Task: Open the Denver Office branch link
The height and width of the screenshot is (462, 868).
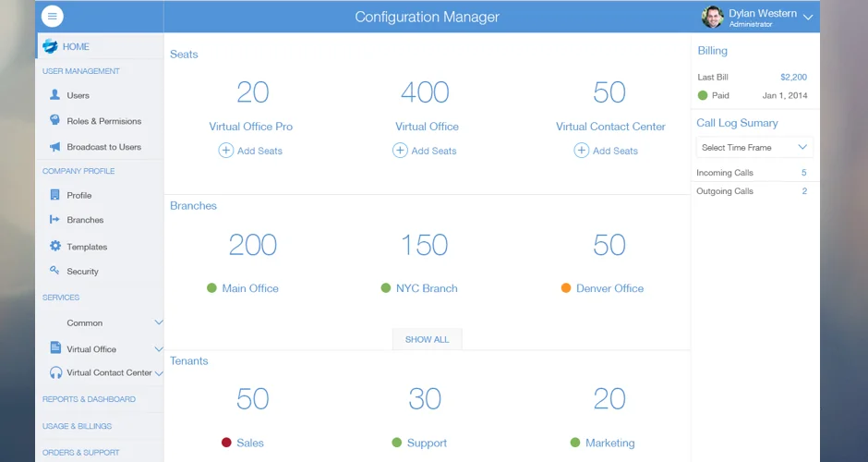Action: [x=609, y=288]
